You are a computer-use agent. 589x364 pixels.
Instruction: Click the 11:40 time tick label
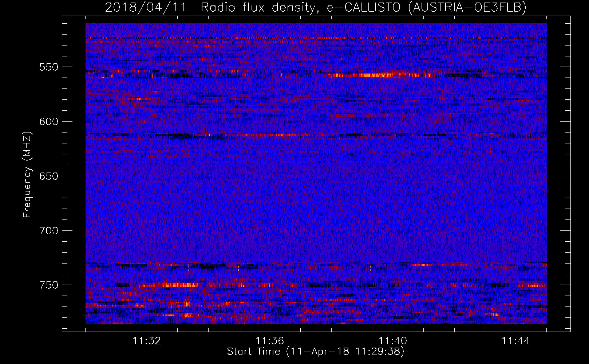point(393,341)
